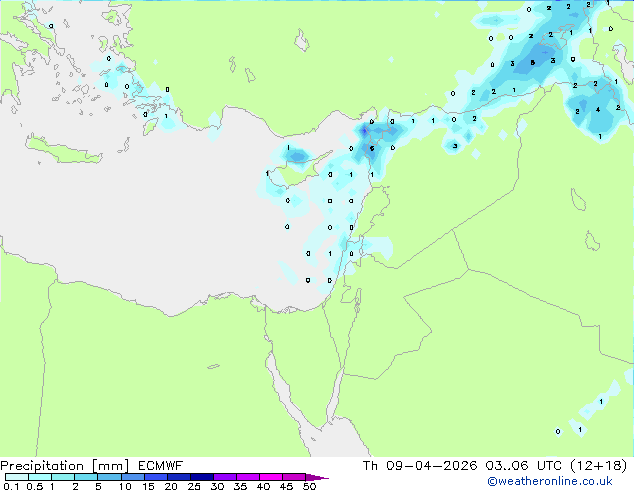Viewport: 634px width, 490px height.
Task: Click the "03..06 UTC" time range
Action: [523, 466]
